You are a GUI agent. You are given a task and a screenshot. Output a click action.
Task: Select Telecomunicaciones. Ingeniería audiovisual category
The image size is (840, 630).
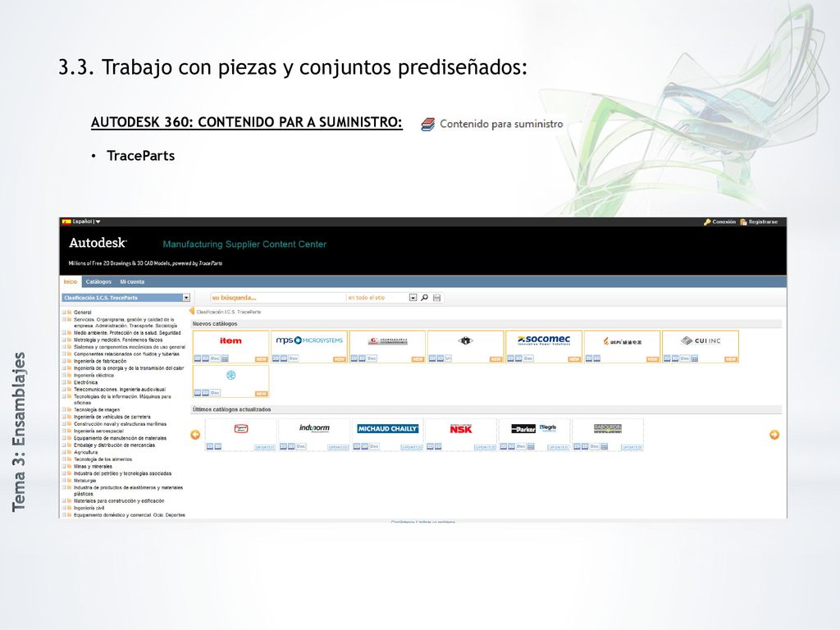(120, 390)
